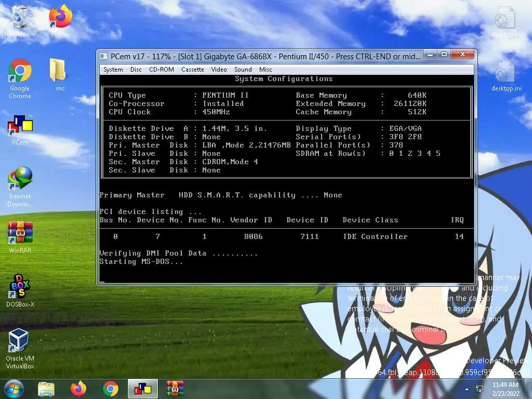532x399 pixels.
Task: Click the 'LBA ,Mode 2,21476MB' disk value
Action: (x=246, y=145)
